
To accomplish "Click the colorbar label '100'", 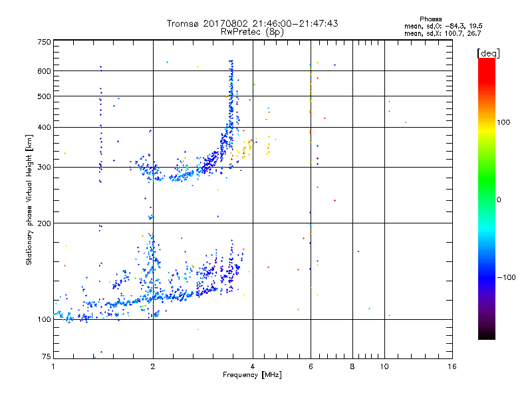I will 503,122.
